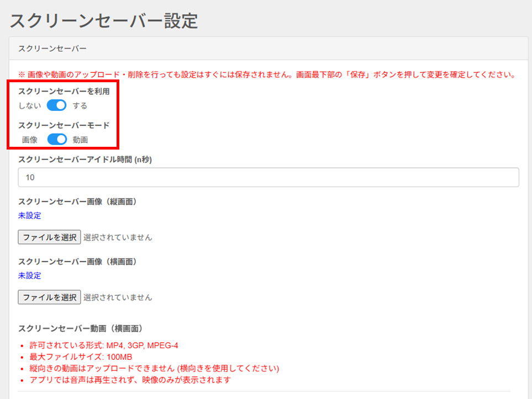Viewport: 532px width, 399px height.
Task: Click the スクリーンセーバーアイドル時間 (n秒) label
Action: tap(85, 159)
